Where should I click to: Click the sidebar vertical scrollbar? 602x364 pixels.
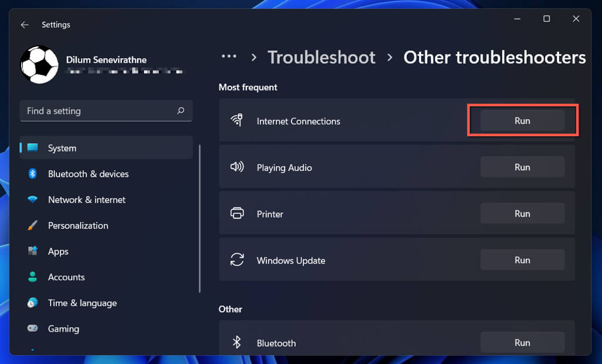coord(200,218)
